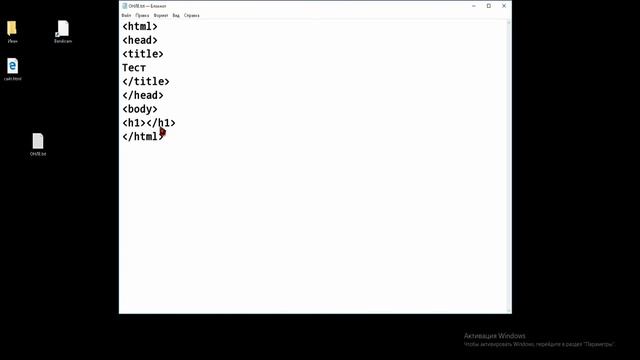640x360 pixels.
Task: Click the <body> tag line
Action: pyautogui.click(x=140, y=109)
